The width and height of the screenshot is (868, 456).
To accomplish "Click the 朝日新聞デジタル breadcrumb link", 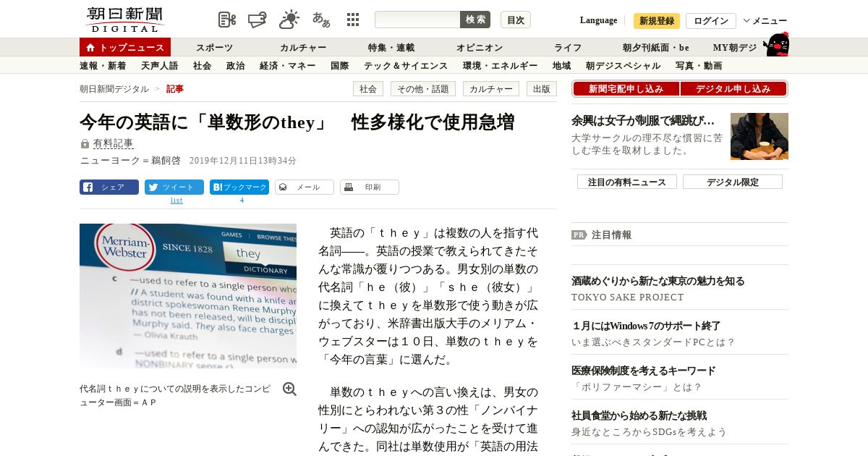I will pyautogui.click(x=114, y=89).
